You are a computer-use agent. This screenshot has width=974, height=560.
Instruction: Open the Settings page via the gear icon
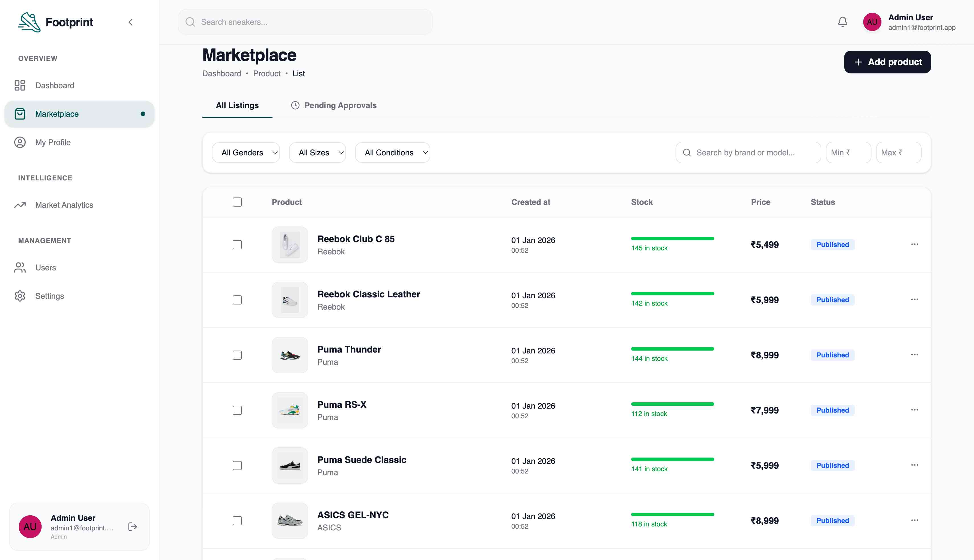pyautogui.click(x=20, y=296)
